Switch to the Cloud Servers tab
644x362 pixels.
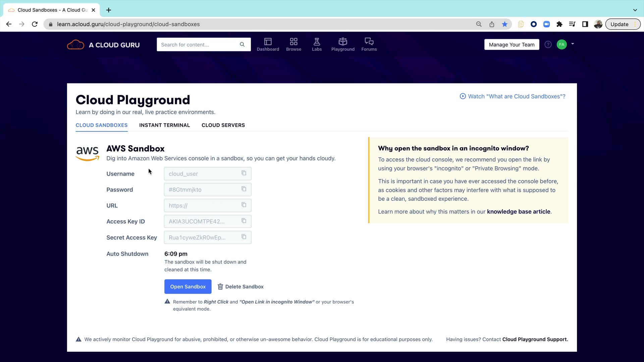click(223, 125)
